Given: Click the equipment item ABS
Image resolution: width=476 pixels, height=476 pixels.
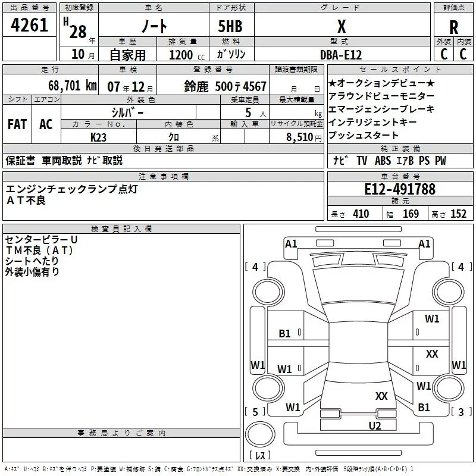Looking at the screenshot, I should pos(383,161).
